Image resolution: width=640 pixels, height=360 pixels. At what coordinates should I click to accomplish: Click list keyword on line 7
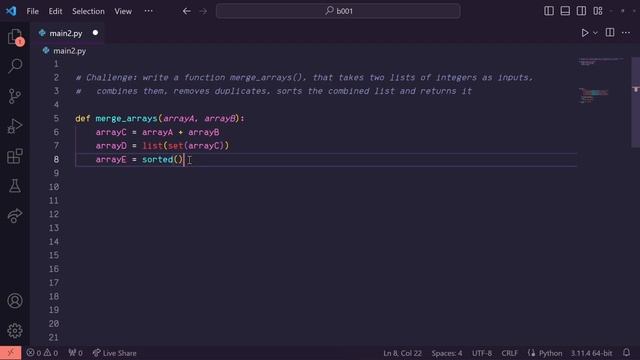coord(152,146)
